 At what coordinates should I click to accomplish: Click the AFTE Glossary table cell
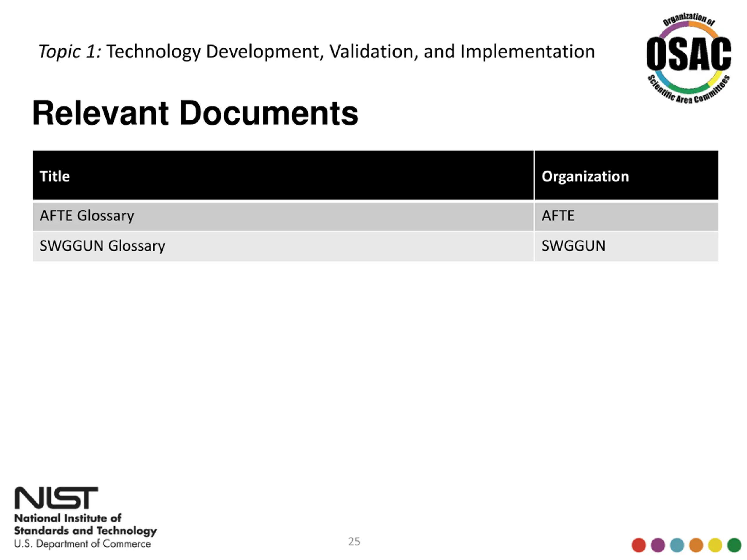tap(283, 217)
